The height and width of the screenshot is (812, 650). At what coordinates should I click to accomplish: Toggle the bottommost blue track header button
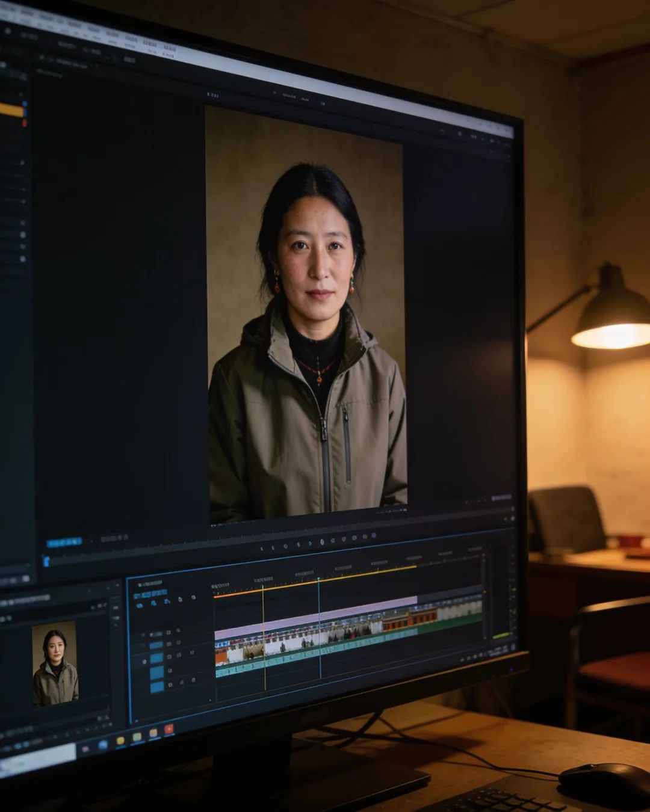pos(156,686)
